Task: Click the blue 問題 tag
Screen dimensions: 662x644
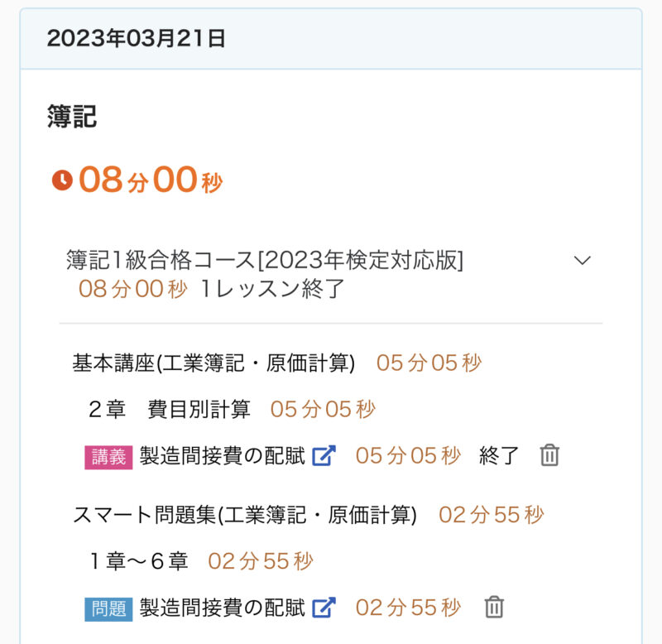Action: click(x=108, y=608)
